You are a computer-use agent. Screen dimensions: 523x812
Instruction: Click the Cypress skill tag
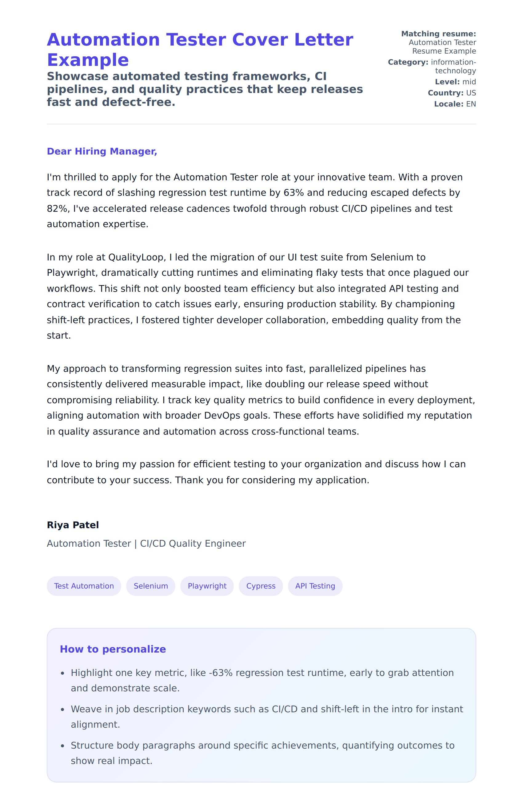point(261,586)
